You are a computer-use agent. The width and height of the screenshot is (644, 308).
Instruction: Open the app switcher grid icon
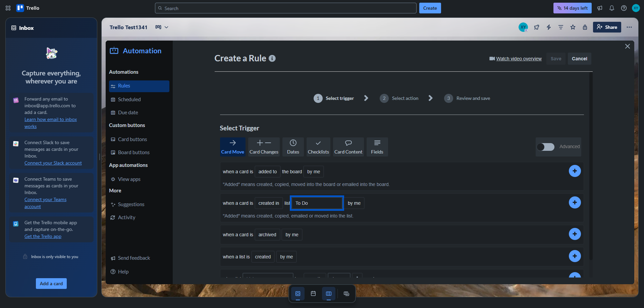(x=8, y=8)
